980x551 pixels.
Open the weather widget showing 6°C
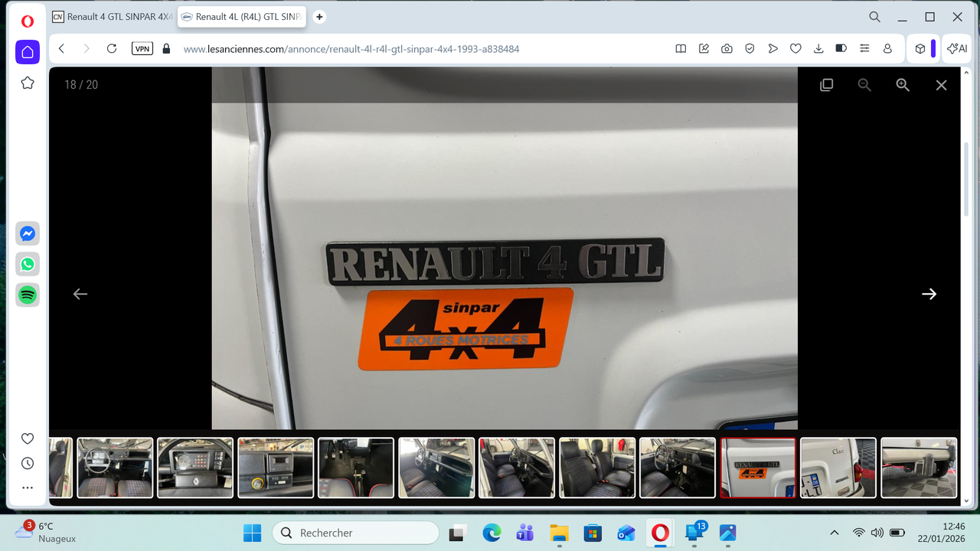point(45,532)
